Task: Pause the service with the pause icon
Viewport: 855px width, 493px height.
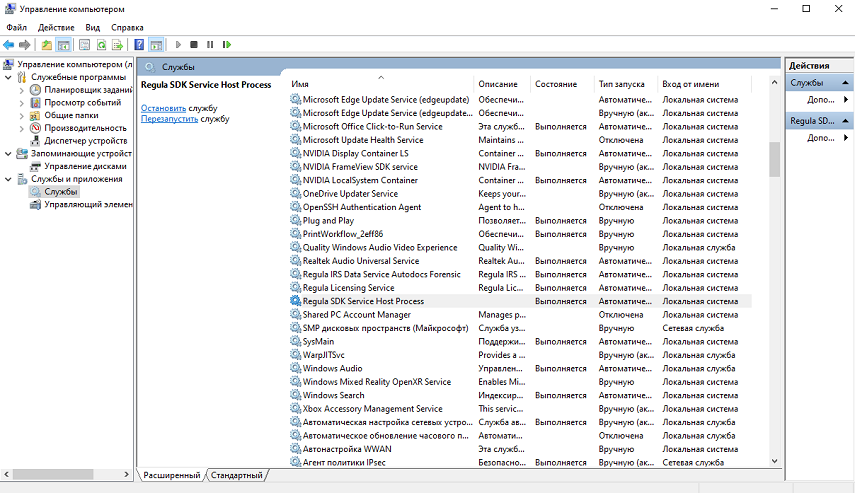Action: [x=210, y=45]
